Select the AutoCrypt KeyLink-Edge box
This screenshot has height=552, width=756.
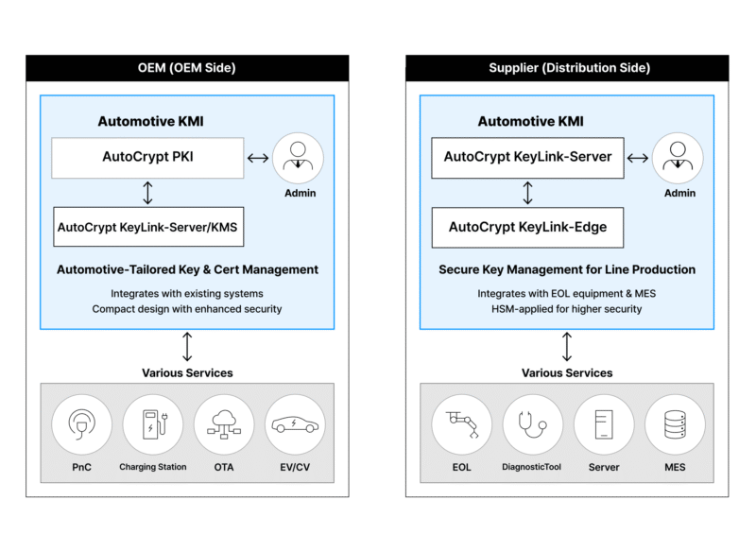click(x=527, y=227)
